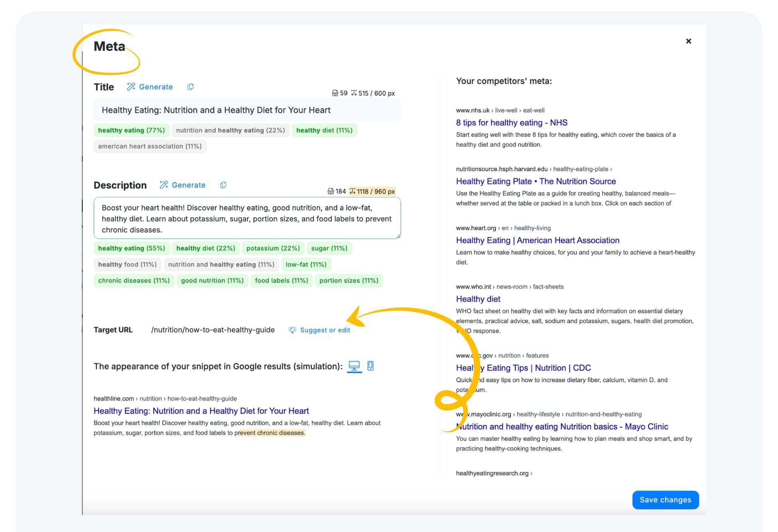Screen dimensions: 778x532
Task: Click title keyword tag healthy diet (11%)
Action: tap(324, 131)
